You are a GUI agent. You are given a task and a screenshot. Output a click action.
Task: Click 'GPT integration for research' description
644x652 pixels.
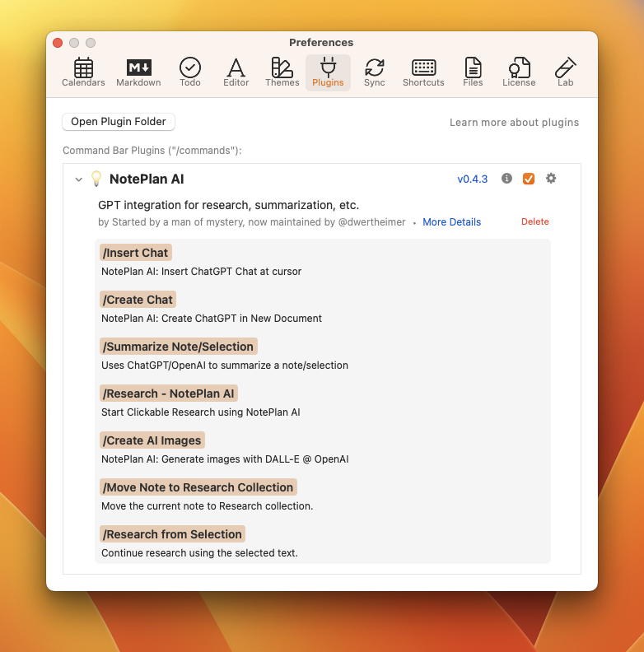coord(228,205)
